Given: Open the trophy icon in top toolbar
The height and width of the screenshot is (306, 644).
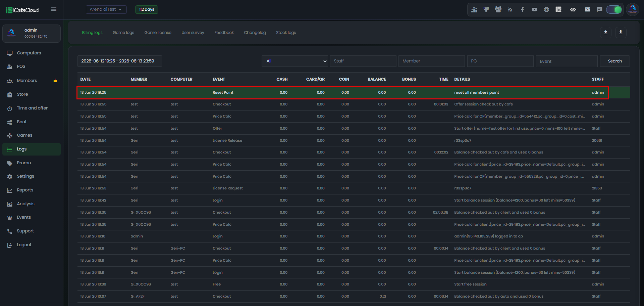Looking at the screenshot, I should click(486, 9).
